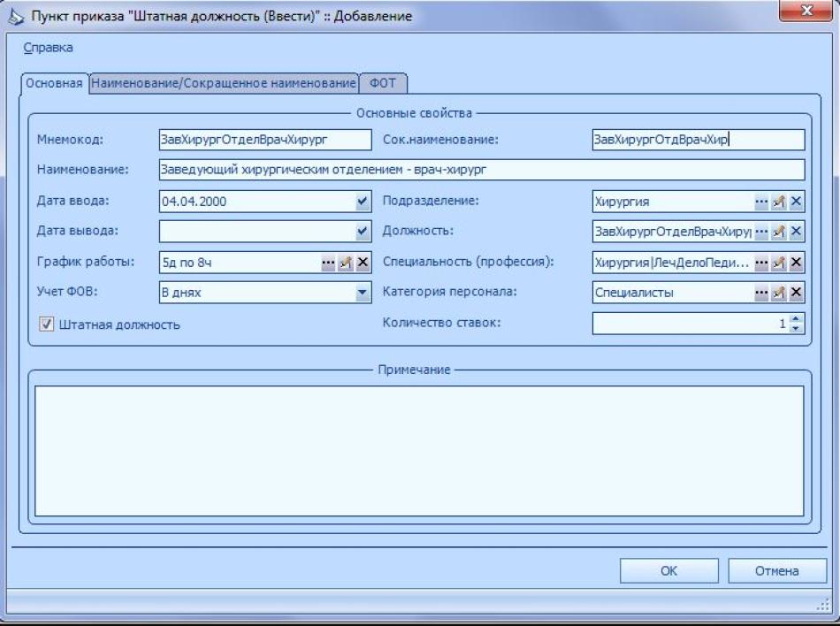
Task: Clear Категория персонала with the X icon
Action: [796, 294]
